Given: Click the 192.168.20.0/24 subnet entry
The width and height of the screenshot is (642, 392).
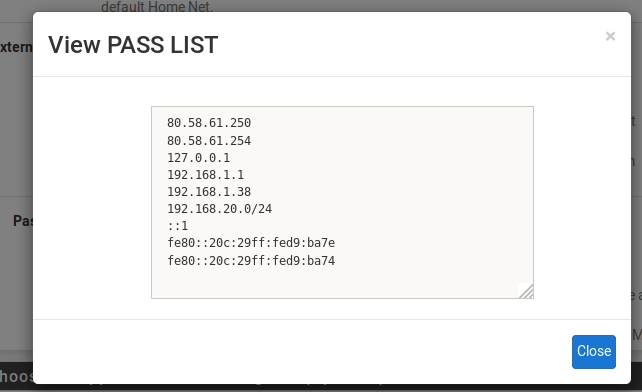Looking at the screenshot, I should pos(219,209).
